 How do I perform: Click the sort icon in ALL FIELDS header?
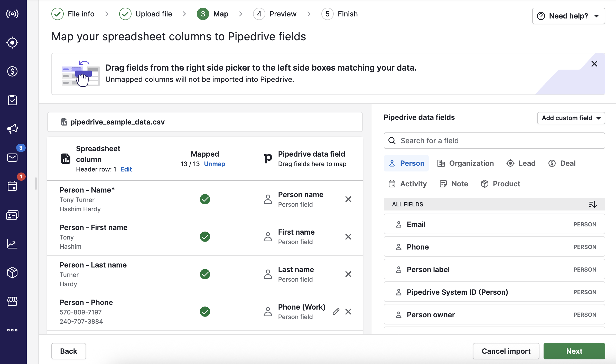pyautogui.click(x=593, y=204)
